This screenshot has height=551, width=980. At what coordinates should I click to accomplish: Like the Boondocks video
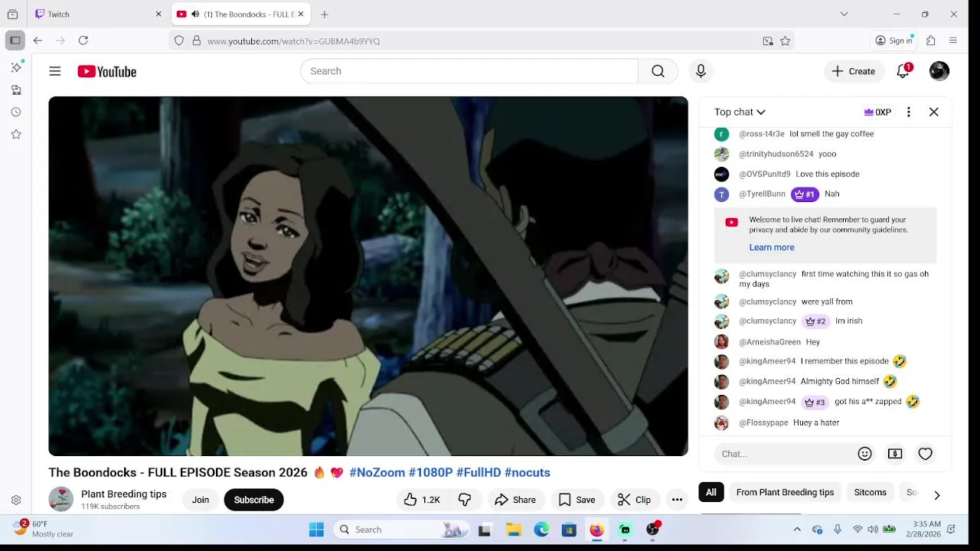(x=422, y=500)
